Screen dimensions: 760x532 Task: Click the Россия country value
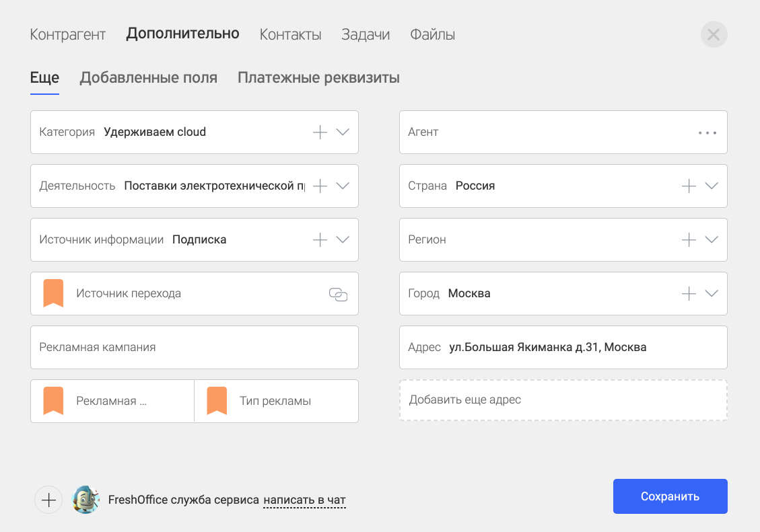(475, 186)
